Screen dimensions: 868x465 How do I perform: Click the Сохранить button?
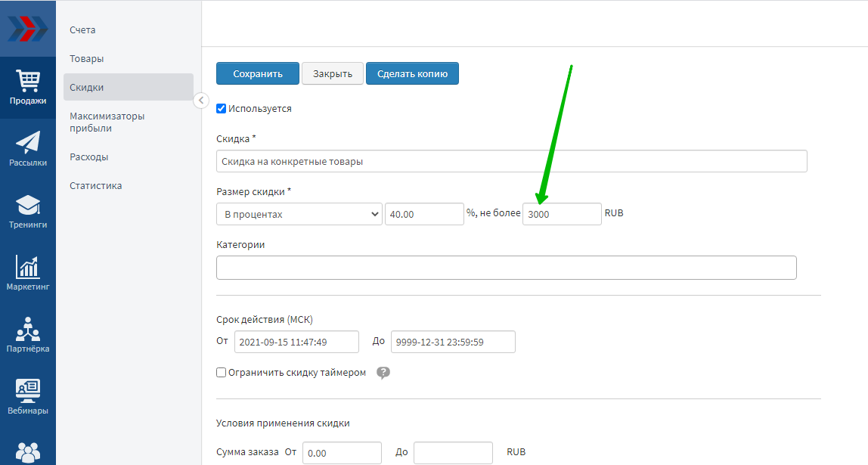tap(257, 73)
